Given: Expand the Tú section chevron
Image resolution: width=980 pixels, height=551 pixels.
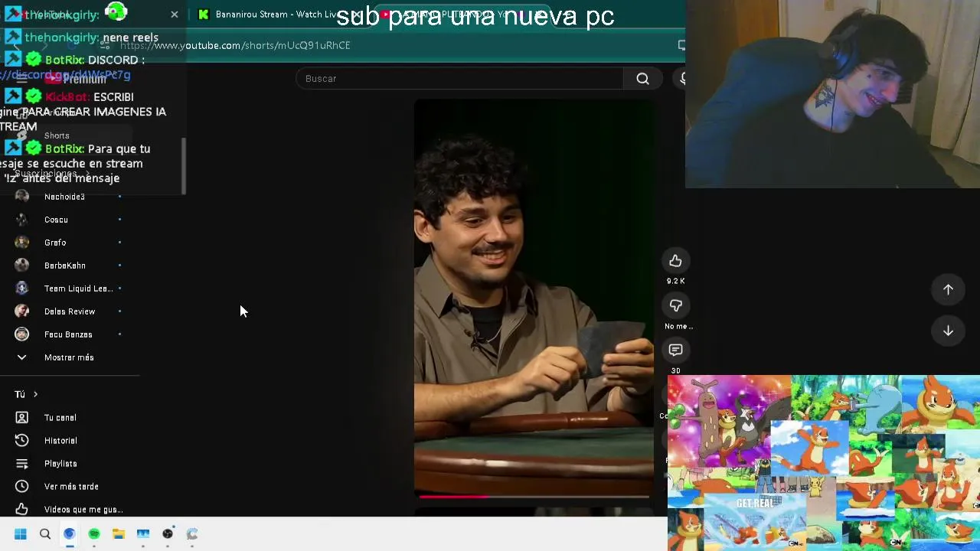Looking at the screenshot, I should [35, 394].
